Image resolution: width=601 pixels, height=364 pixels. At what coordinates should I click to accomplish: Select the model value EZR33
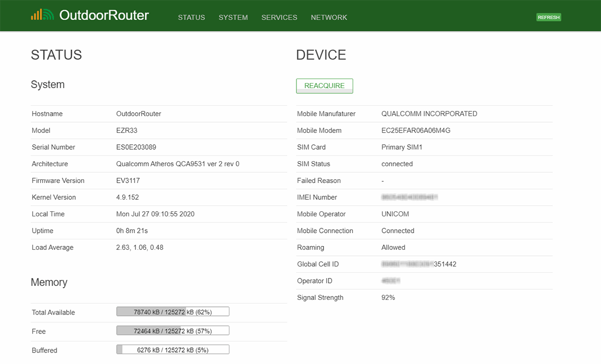tap(127, 130)
